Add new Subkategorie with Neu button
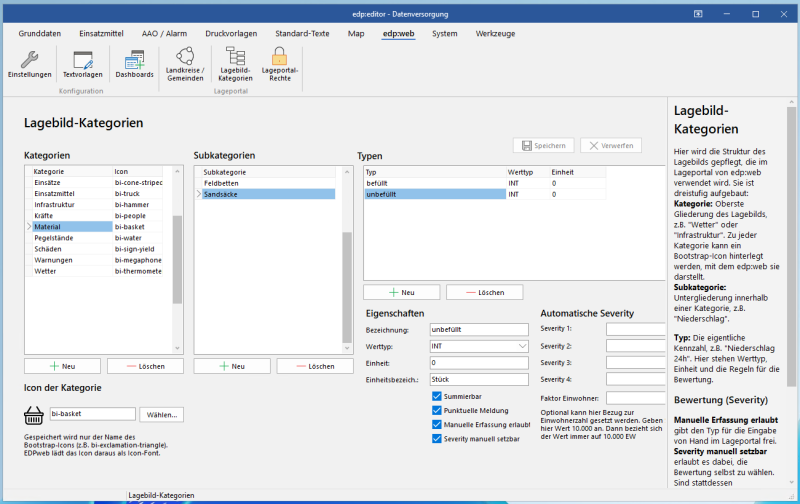Image resolution: width=800 pixels, height=504 pixels. click(x=232, y=366)
